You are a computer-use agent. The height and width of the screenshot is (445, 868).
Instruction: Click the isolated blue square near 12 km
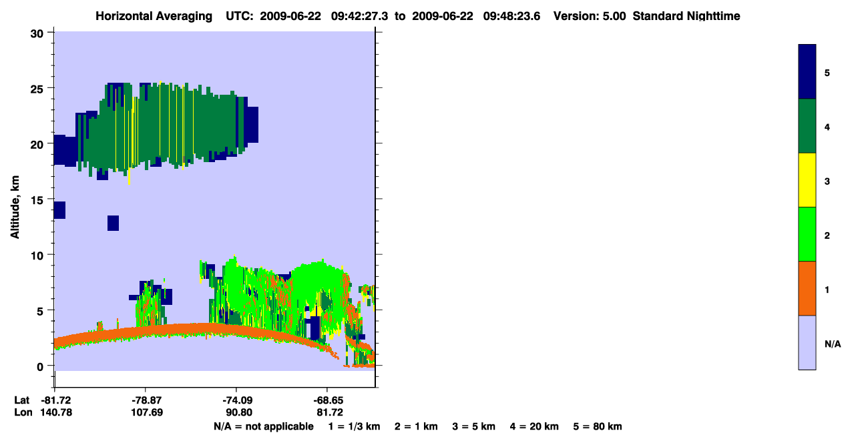click(x=113, y=223)
